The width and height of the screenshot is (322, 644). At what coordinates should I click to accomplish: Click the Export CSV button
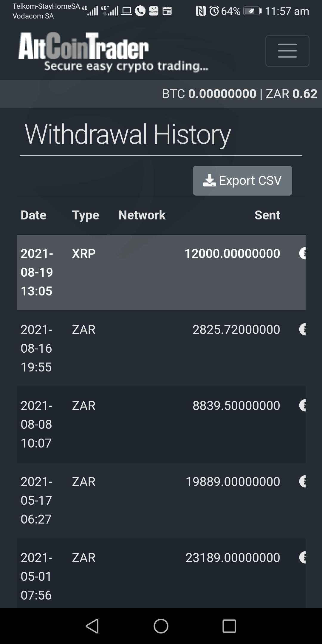pos(242,181)
